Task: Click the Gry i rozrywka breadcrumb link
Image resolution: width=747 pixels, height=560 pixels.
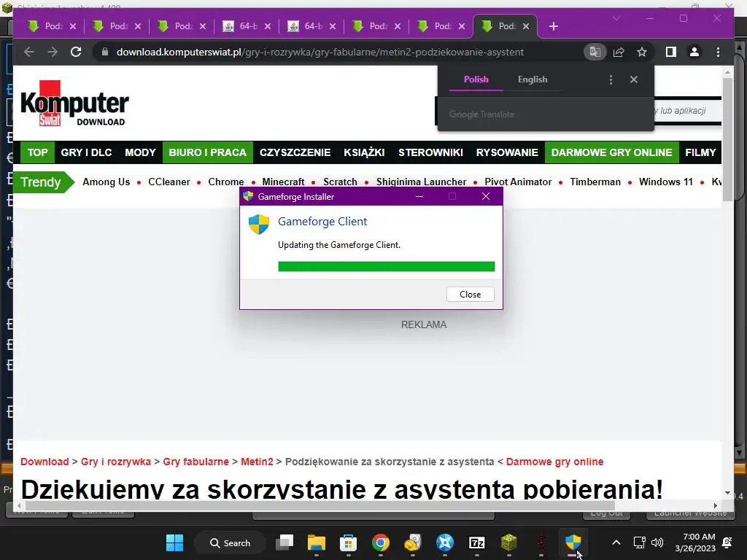Action: click(116, 462)
